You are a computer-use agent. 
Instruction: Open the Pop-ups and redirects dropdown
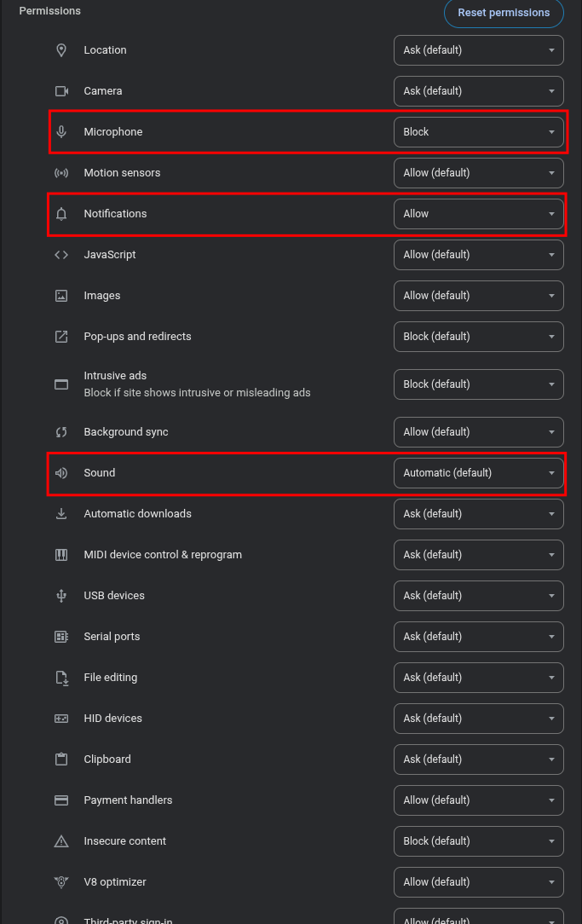(x=478, y=337)
